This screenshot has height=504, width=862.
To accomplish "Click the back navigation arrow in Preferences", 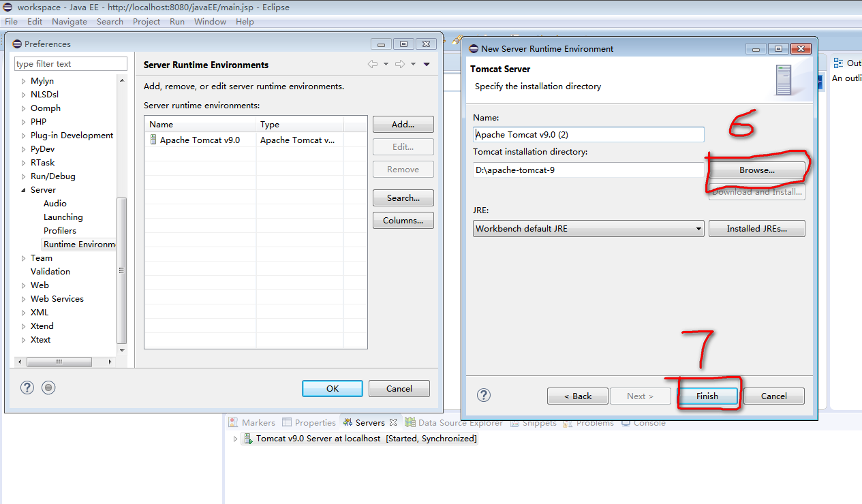I will (x=373, y=64).
